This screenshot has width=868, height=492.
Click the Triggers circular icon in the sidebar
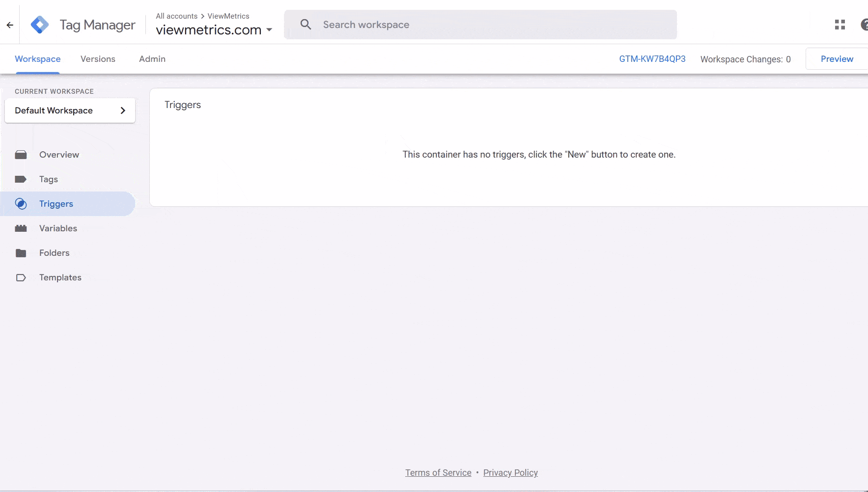pyautogui.click(x=21, y=204)
